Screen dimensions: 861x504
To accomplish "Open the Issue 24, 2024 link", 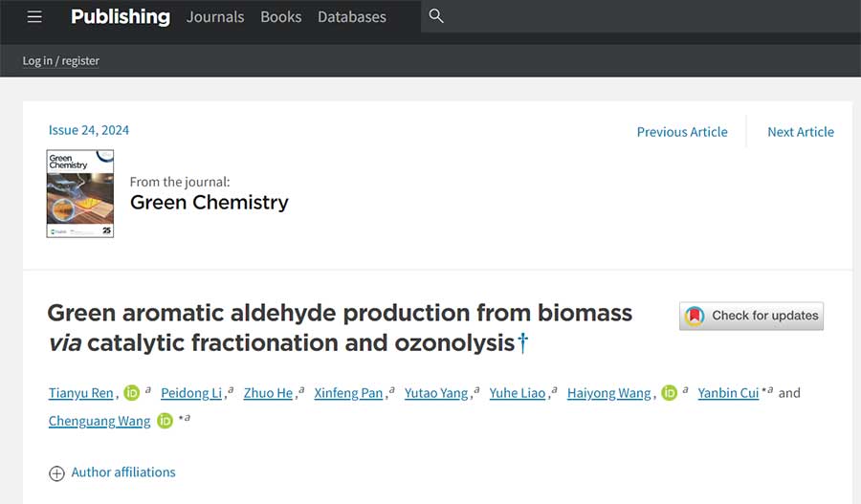I will 89,130.
